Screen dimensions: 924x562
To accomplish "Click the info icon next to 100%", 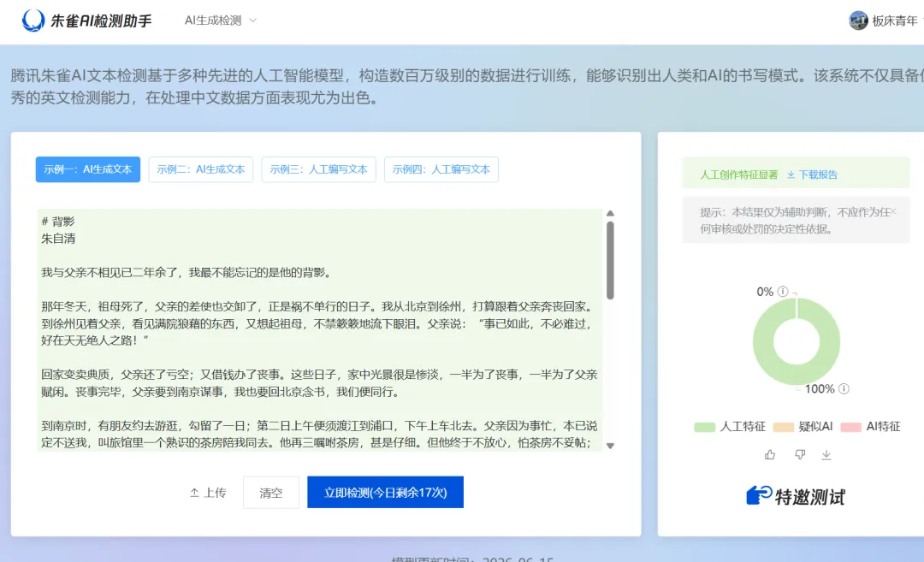I will (x=844, y=389).
